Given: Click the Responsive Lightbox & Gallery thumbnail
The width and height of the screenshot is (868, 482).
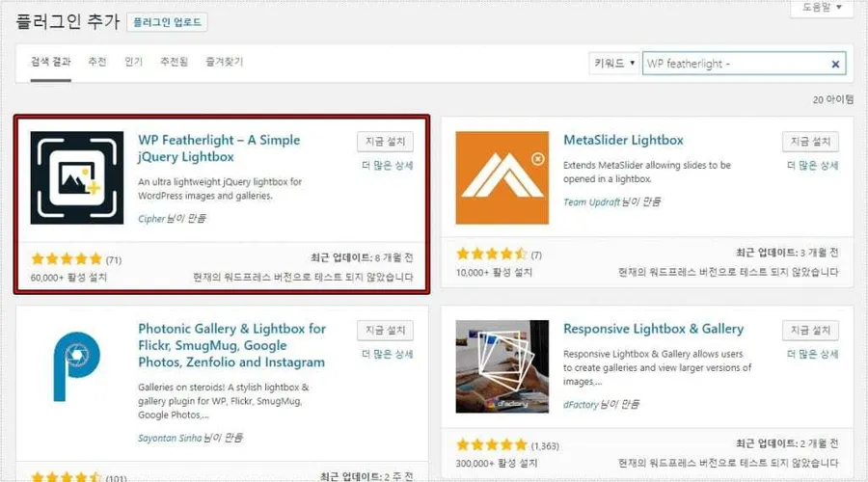Looking at the screenshot, I should click(x=502, y=366).
